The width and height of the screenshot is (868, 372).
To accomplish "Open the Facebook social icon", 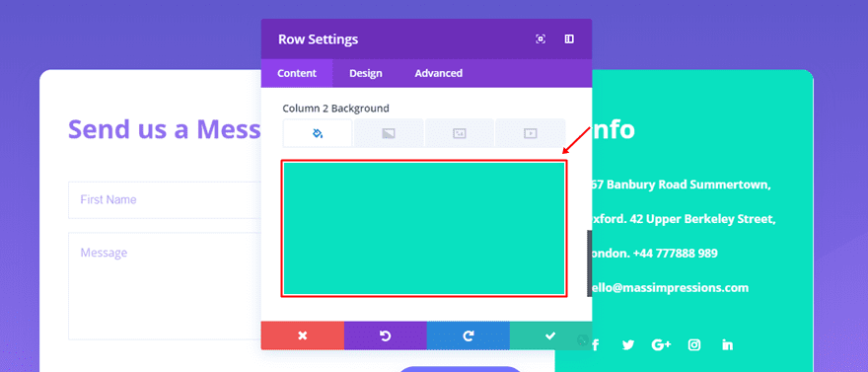I will pos(595,345).
